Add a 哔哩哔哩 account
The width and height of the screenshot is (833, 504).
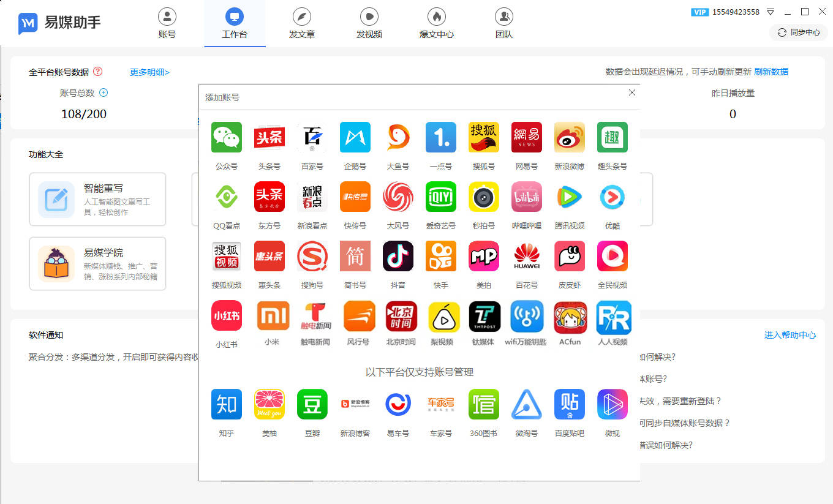(527, 197)
